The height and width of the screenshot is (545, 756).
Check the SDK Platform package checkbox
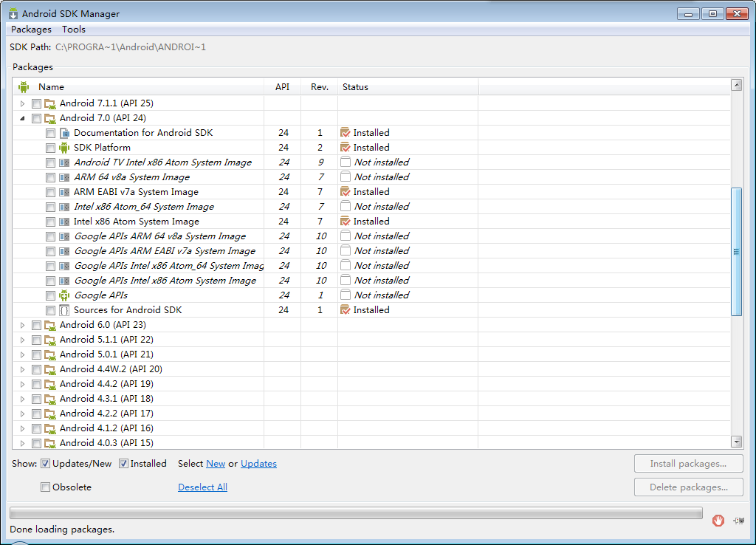(51, 148)
